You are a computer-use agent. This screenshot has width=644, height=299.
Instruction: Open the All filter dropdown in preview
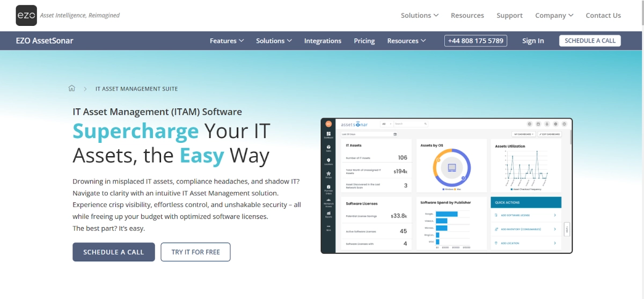(x=386, y=123)
